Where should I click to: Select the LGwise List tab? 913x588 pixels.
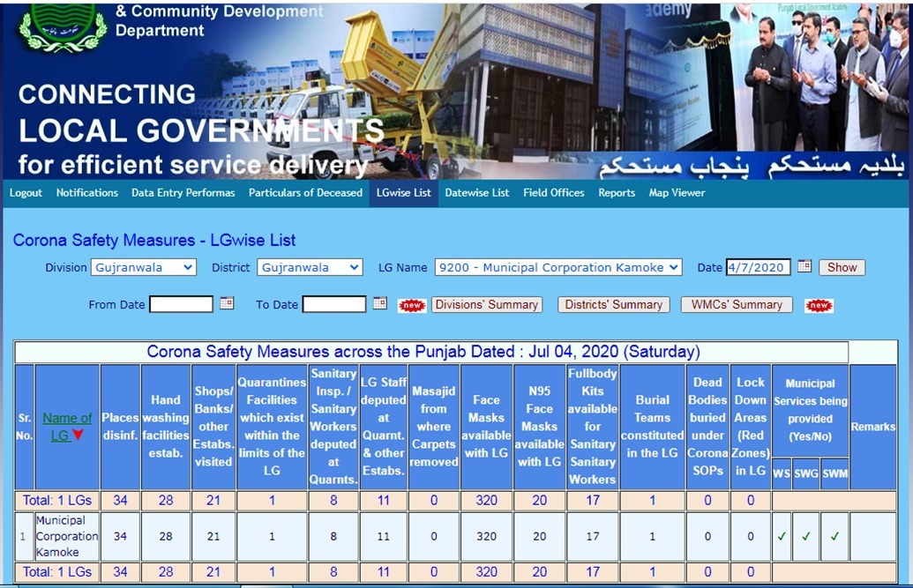tap(403, 193)
